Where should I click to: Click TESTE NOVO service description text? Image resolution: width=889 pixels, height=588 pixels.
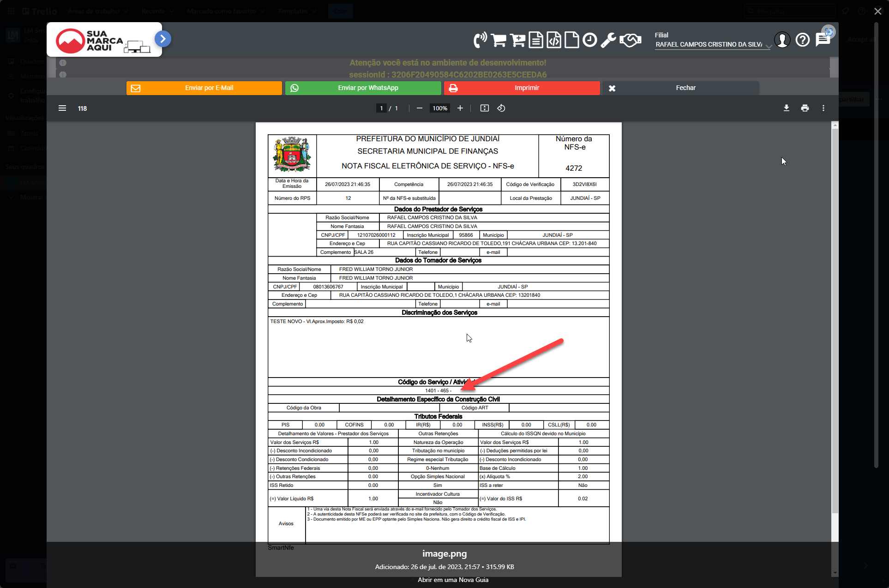pyautogui.click(x=317, y=321)
